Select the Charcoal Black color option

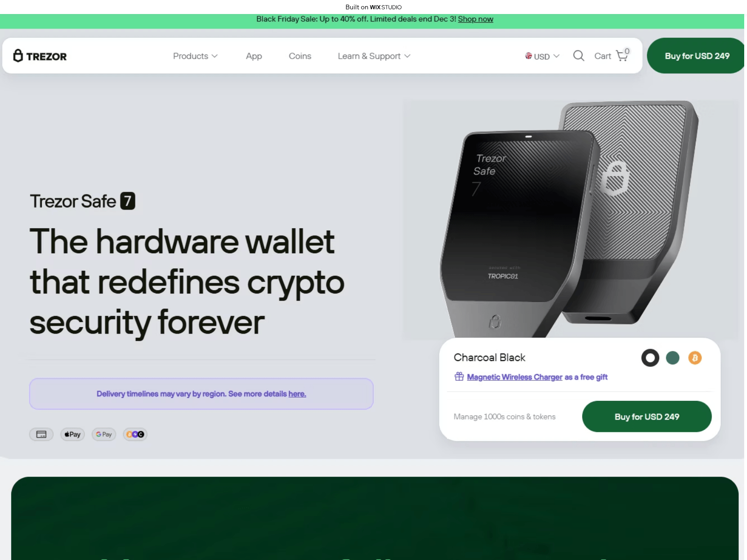(650, 358)
